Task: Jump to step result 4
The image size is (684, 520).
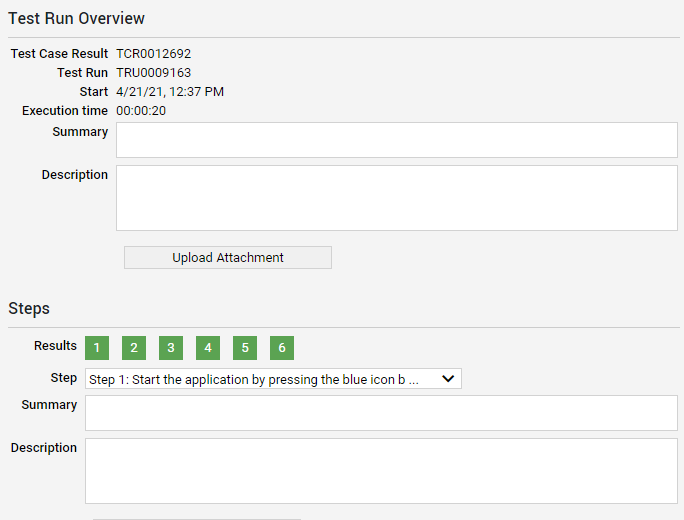Action: coord(208,347)
